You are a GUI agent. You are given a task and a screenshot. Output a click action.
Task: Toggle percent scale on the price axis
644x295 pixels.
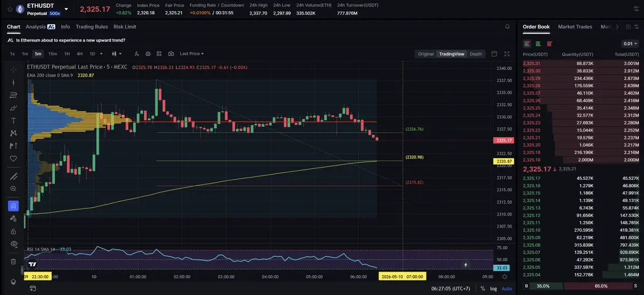[x=482, y=289]
